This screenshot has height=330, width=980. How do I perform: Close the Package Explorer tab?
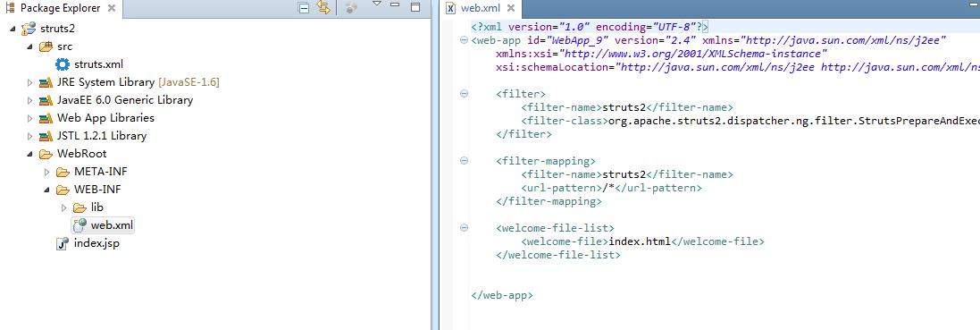(112, 8)
